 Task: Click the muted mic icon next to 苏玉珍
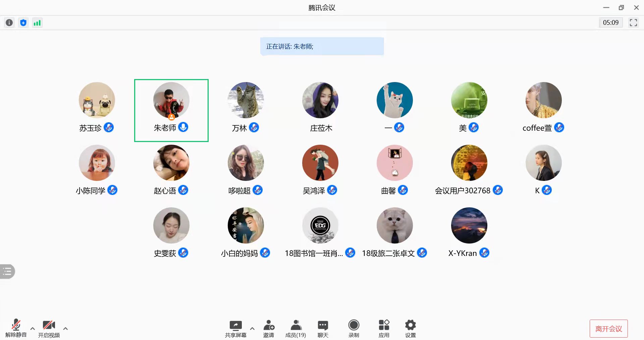109,128
